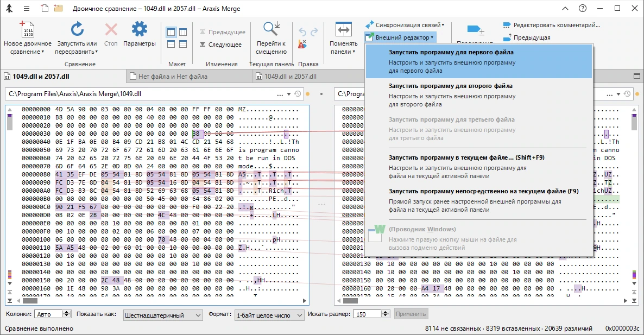
Task: Click status bar offset 0x0000003c
Action: click(622, 328)
